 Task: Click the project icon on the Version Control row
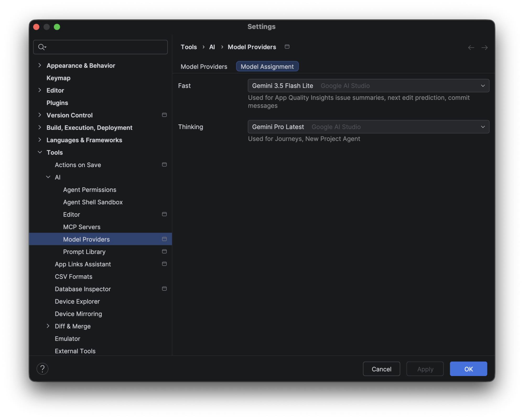[164, 115]
